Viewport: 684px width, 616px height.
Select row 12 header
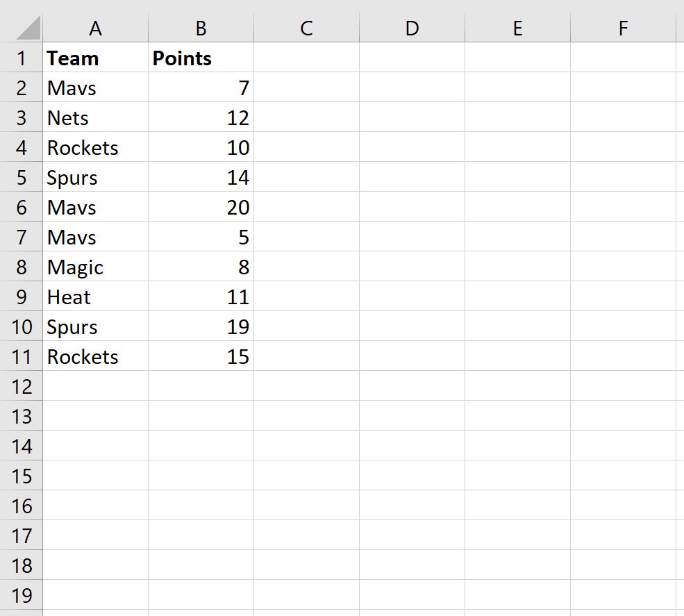tap(22, 386)
